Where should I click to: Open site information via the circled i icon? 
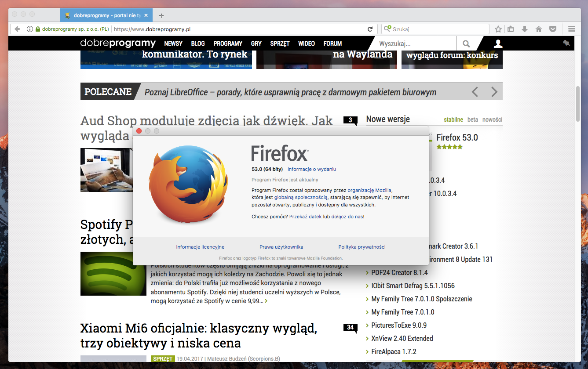pos(30,29)
